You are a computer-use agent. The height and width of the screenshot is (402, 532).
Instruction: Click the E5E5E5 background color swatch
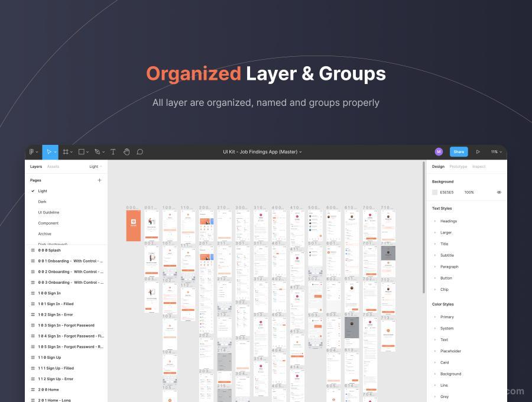434,192
